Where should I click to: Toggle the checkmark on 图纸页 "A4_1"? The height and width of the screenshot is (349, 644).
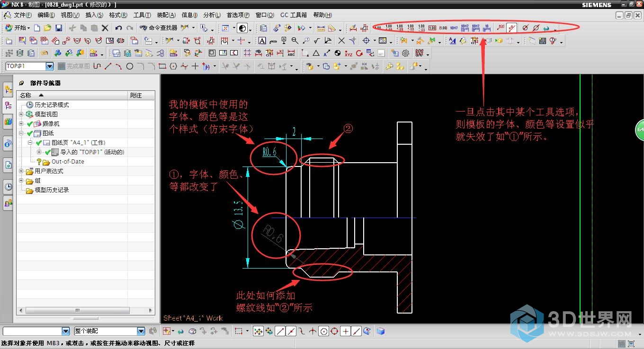39,143
